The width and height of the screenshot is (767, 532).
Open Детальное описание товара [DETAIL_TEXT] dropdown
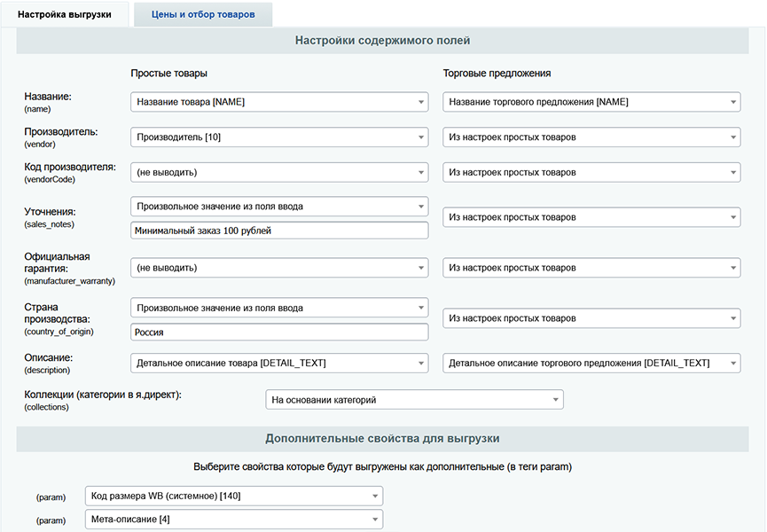tap(279, 363)
